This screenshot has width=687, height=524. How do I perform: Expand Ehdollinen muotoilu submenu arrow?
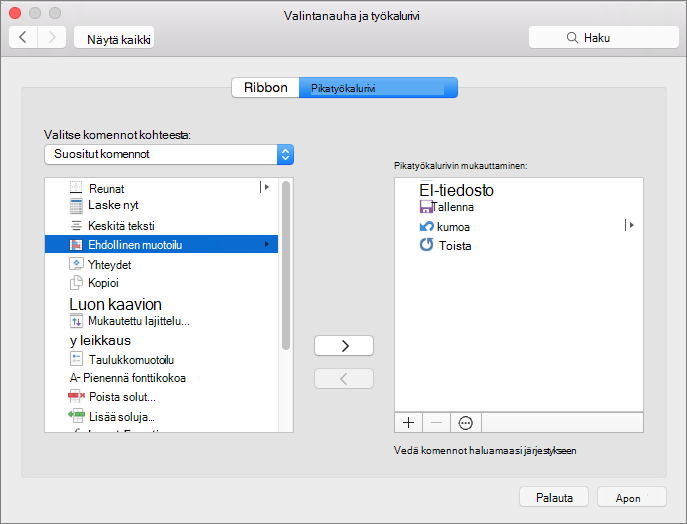coord(266,244)
